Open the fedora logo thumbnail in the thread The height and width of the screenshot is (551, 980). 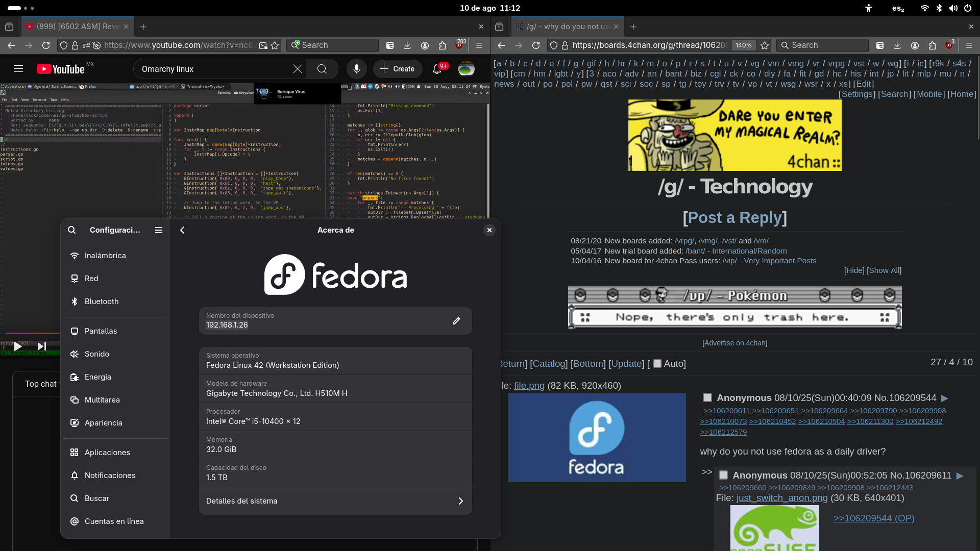(597, 438)
